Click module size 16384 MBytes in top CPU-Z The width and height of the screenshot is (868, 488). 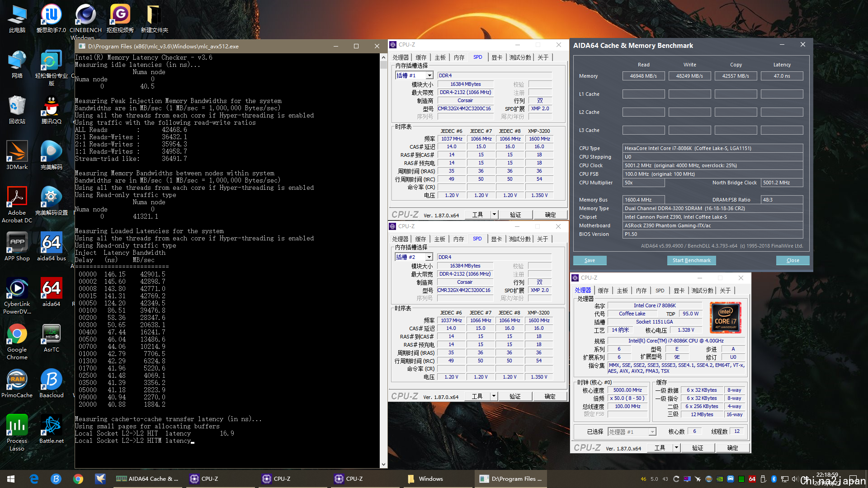point(465,84)
